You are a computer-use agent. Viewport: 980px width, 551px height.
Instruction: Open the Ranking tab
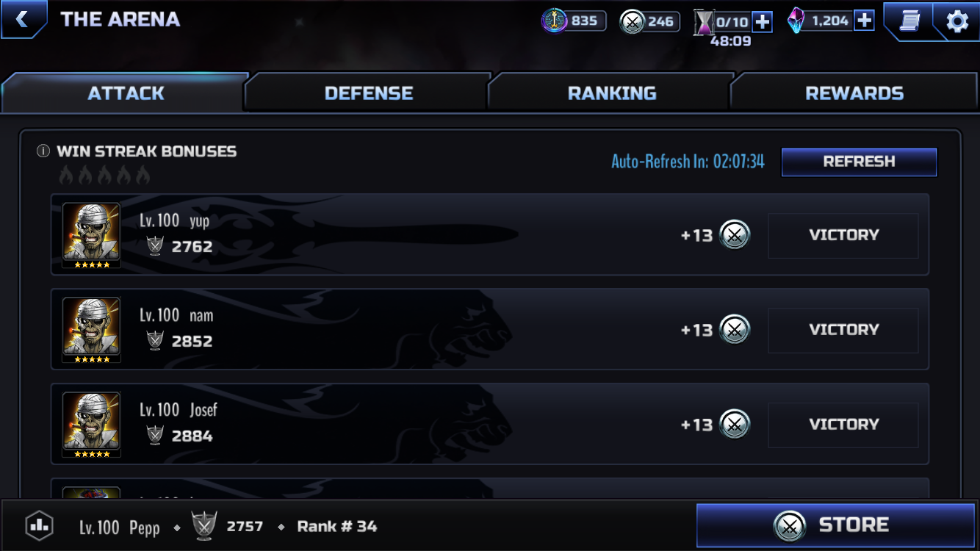point(612,93)
